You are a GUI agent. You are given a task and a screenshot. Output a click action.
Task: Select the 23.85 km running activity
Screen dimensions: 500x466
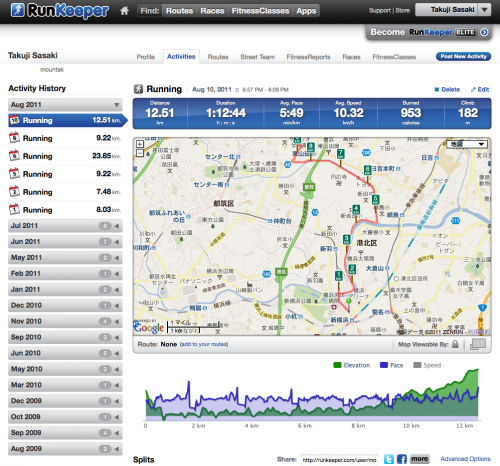coord(65,156)
